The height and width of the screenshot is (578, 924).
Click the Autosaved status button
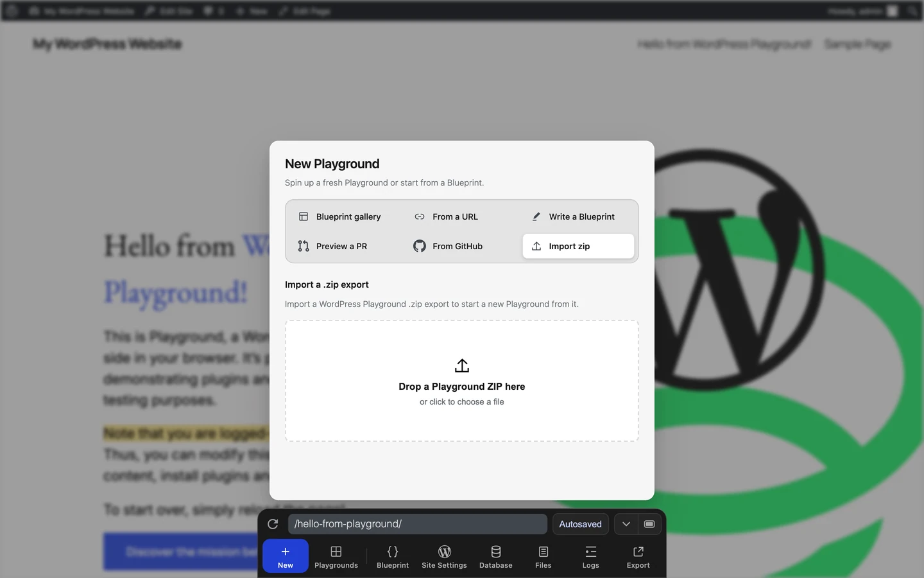click(580, 524)
